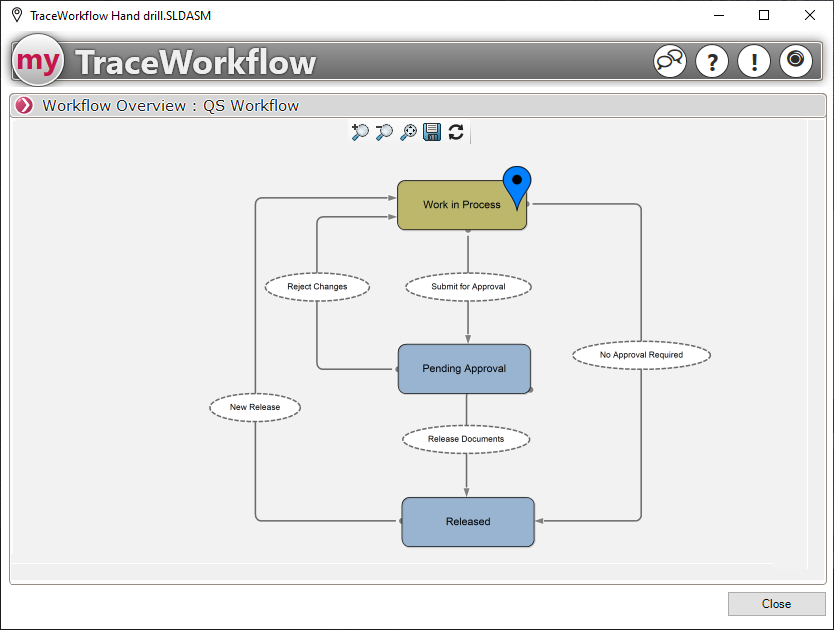834x630 pixels.
Task: Select the Pending Approval state box
Action: (x=464, y=369)
